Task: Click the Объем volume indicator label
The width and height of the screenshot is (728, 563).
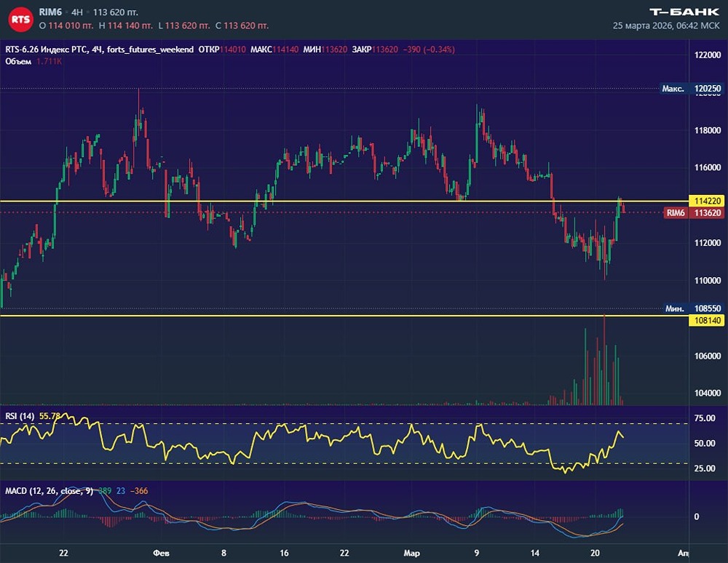Action: 18,62
